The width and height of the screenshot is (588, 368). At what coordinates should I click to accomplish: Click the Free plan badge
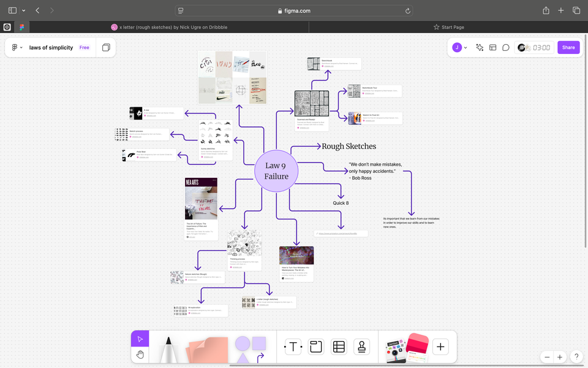coord(84,47)
